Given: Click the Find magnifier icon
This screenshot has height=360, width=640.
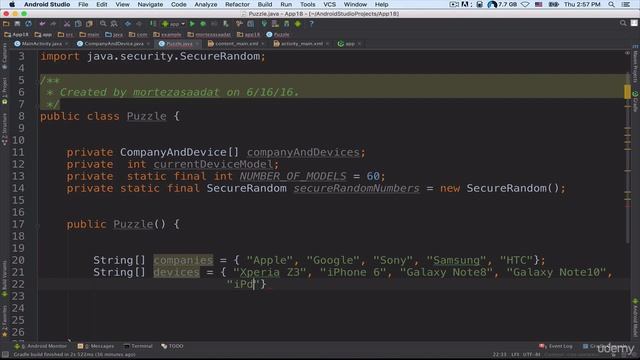Looking at the screenshot, I should [103, 24].
